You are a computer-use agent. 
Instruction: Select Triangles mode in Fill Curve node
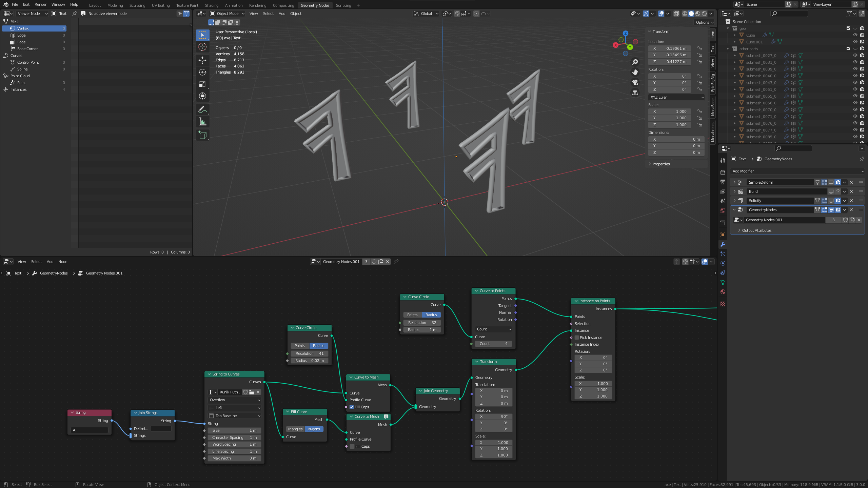(x=295, y=429)
